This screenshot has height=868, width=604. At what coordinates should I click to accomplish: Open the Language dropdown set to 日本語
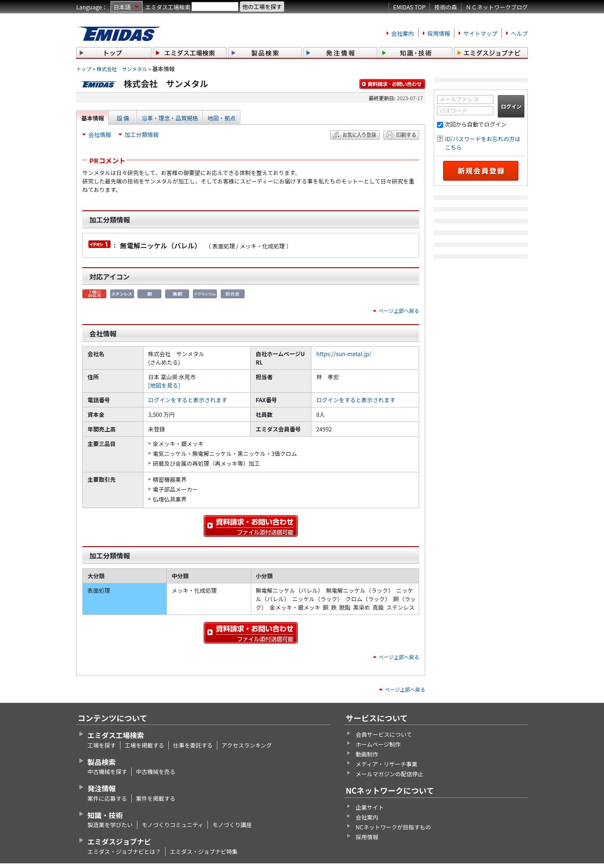click(x=126, y=7)
